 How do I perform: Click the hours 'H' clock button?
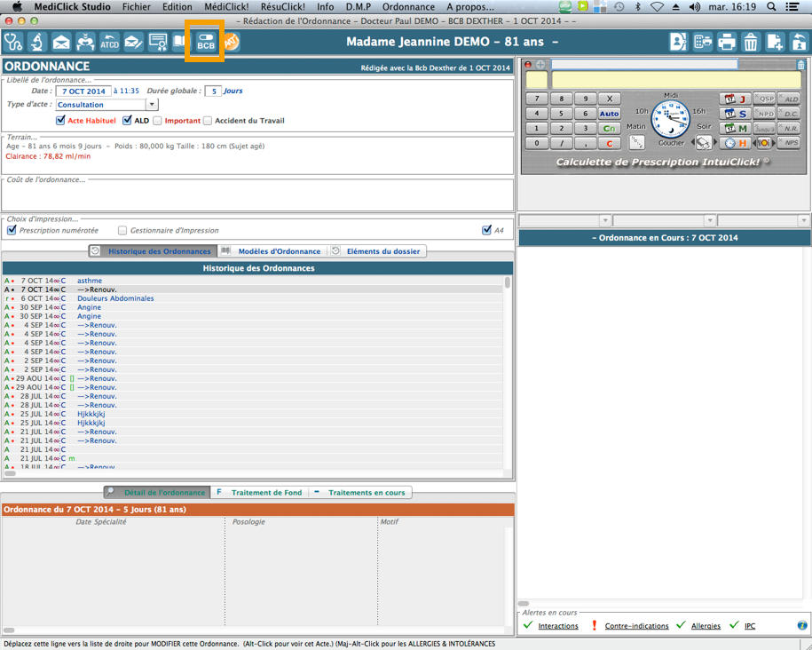(x=737, y=143)
